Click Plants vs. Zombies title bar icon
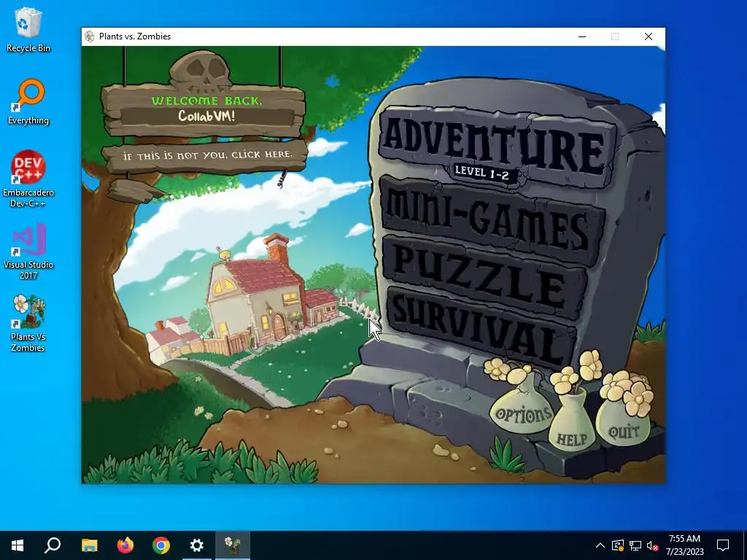 [89, 36]
